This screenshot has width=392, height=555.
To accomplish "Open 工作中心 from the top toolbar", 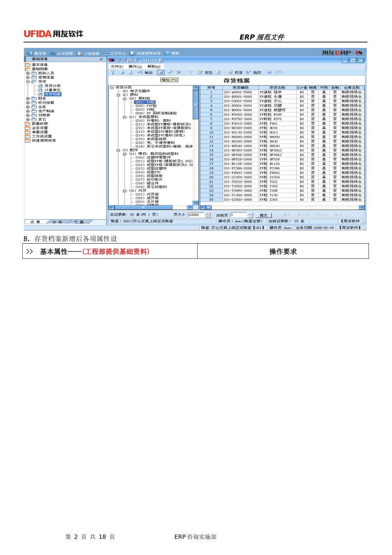I will (x=114, y=54).
